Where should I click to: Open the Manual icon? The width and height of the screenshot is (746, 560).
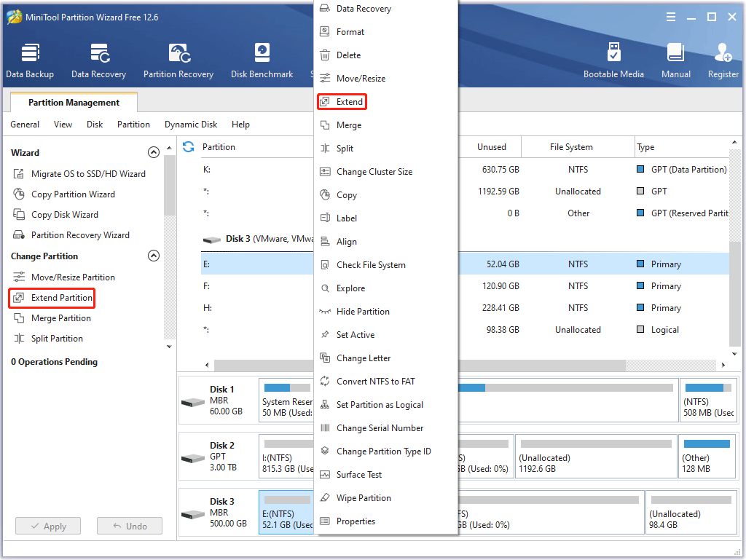(675, 60)
